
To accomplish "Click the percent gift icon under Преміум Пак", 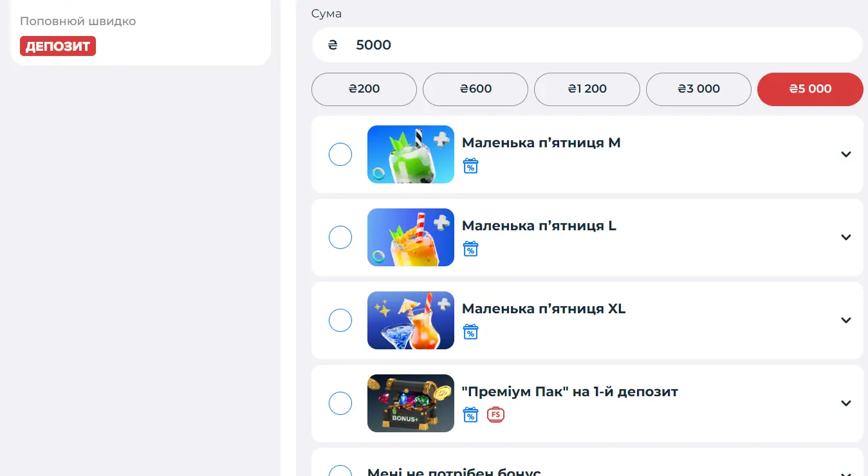I will (470, 415).
